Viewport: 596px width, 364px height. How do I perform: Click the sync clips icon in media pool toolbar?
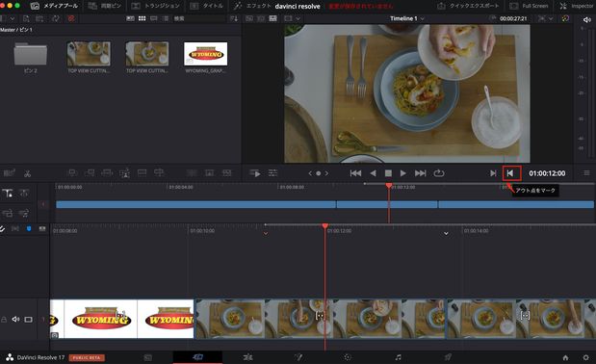tap(56, 18)
